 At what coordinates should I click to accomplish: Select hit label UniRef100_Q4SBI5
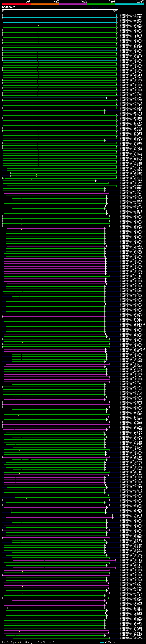(x=131, y=382)
